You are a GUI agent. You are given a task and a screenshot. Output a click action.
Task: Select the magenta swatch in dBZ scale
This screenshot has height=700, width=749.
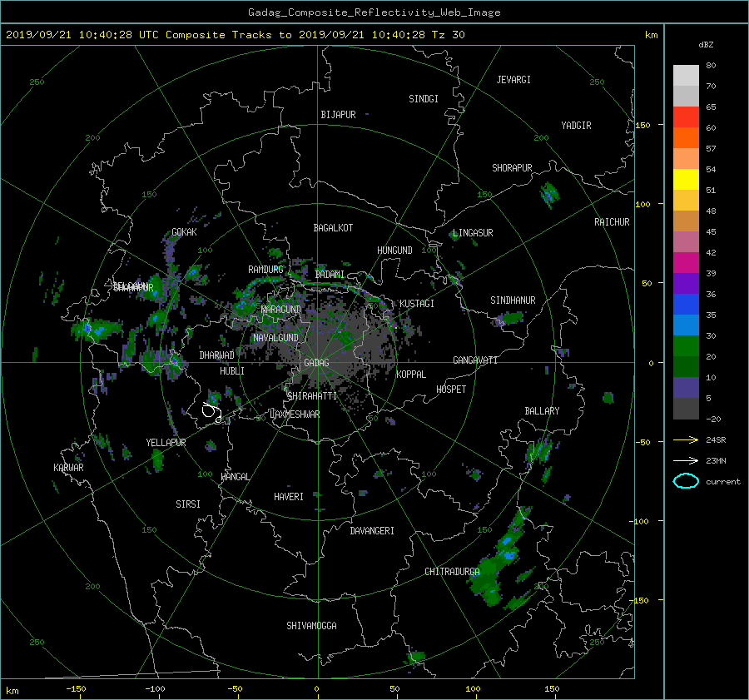(686, 262)
